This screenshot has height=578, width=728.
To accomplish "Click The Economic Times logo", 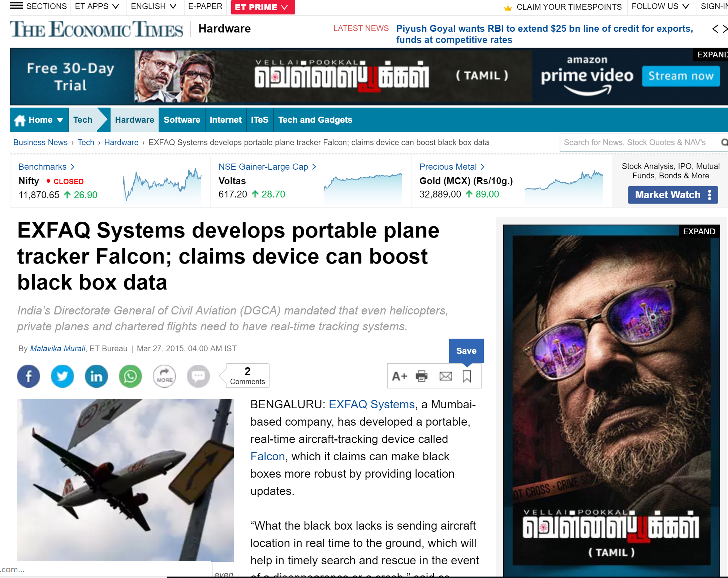I will point(96,29).
